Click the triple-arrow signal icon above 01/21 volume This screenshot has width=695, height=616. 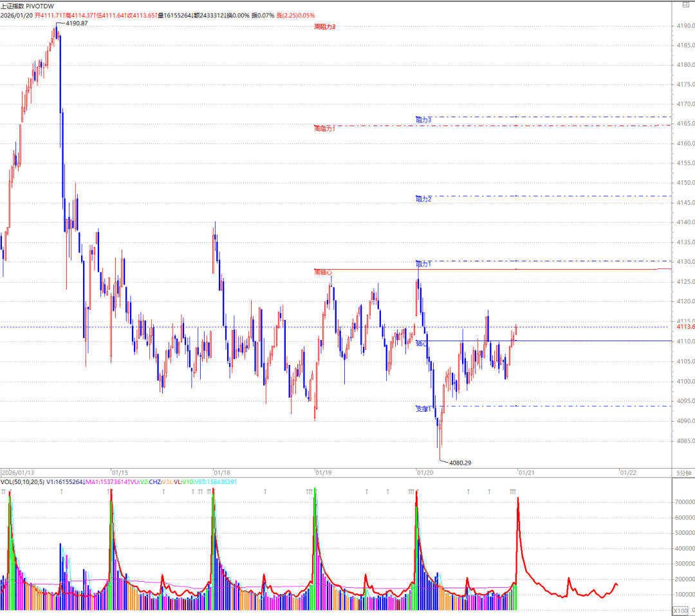pos(512,492)
